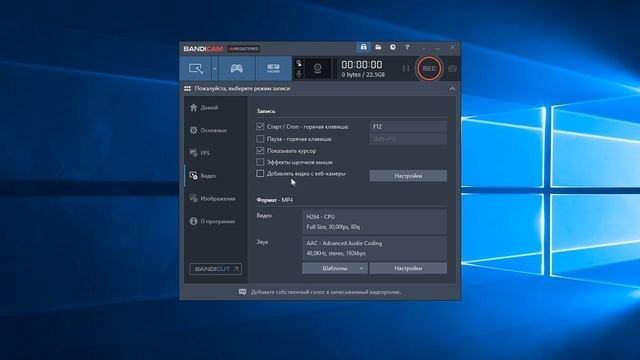Open the О программе tab
Image resolution: width=640 pixels, height=360 pixels.
pyautogui.click(x=216, y=221)
